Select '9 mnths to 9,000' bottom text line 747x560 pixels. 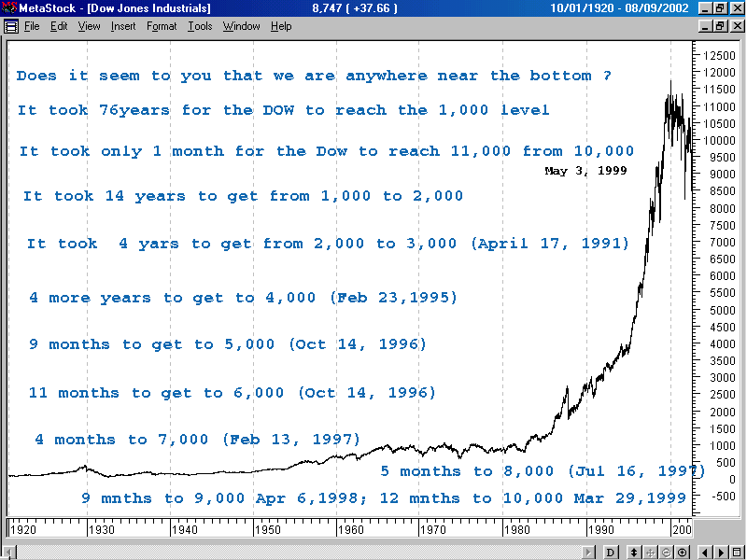pyautogui.click(x=384, y=498)
